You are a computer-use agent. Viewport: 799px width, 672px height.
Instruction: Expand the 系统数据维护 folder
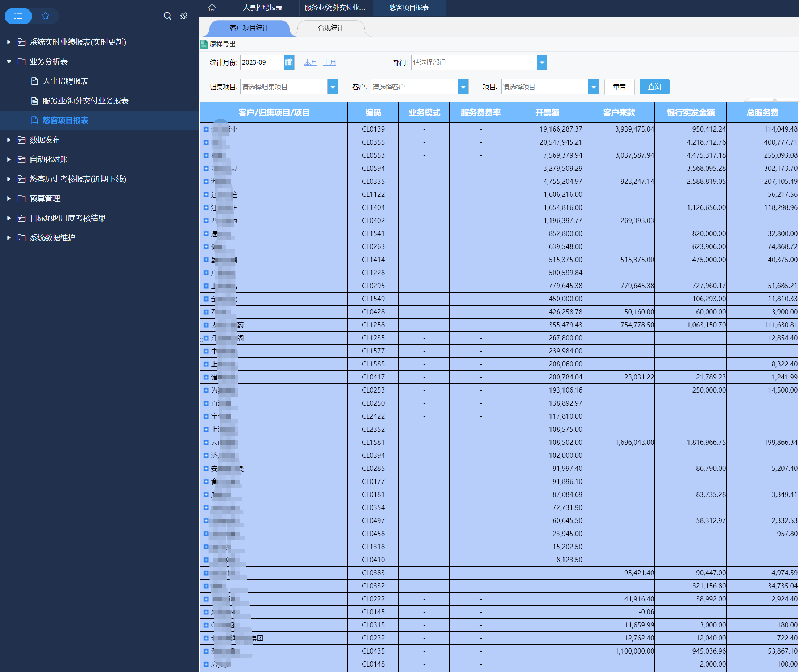(9, 238)
